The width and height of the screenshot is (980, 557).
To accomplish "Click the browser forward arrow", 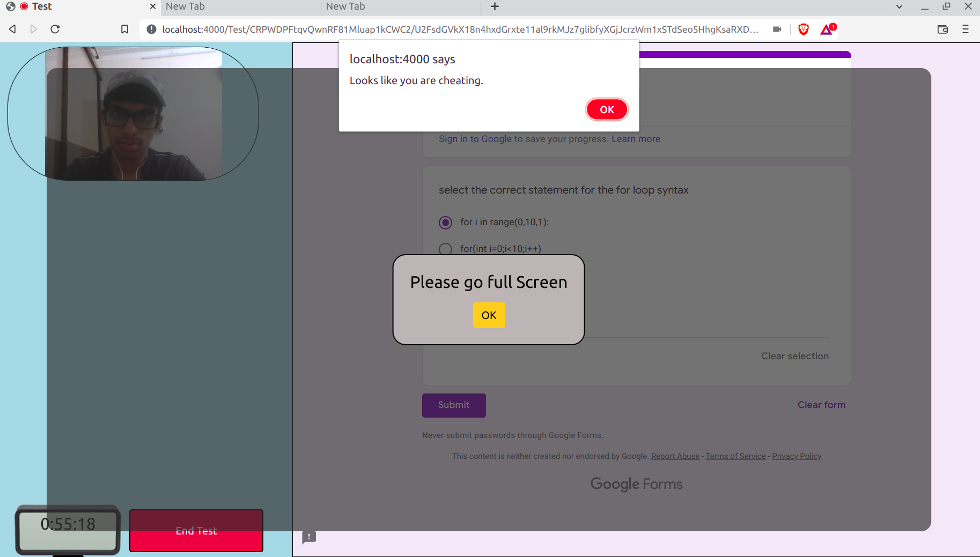I will [33, 29].
